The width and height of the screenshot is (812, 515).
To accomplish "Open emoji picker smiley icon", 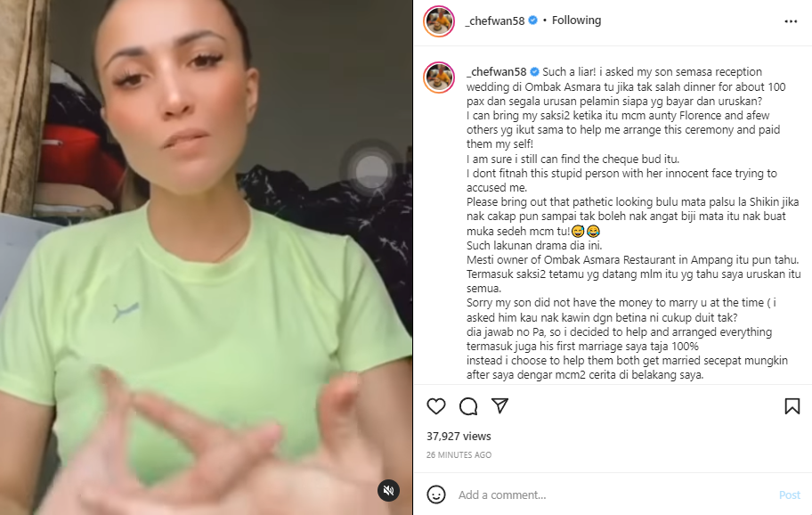I will click(x=436, y=495).
